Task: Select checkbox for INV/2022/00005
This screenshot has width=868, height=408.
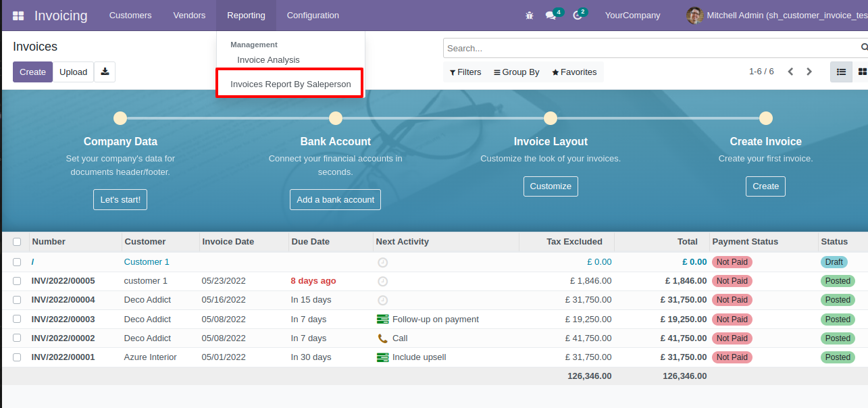Action: (x=17, y=281)
